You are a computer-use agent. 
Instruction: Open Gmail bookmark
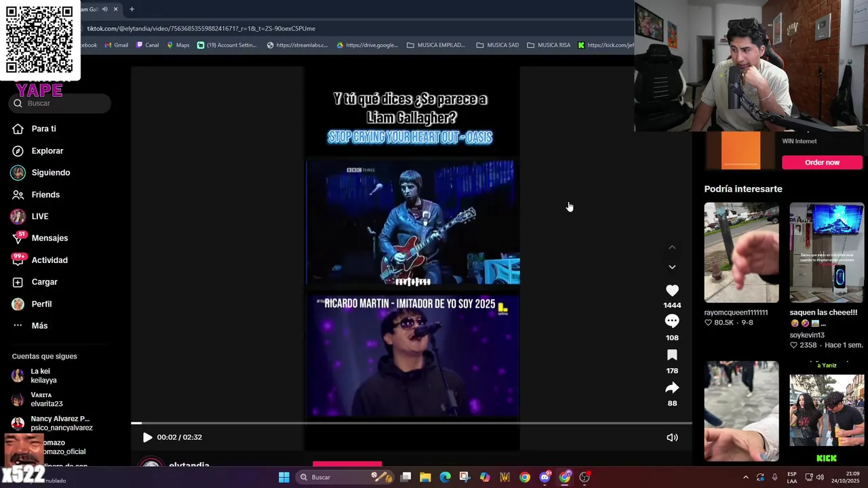pos(117,45)
